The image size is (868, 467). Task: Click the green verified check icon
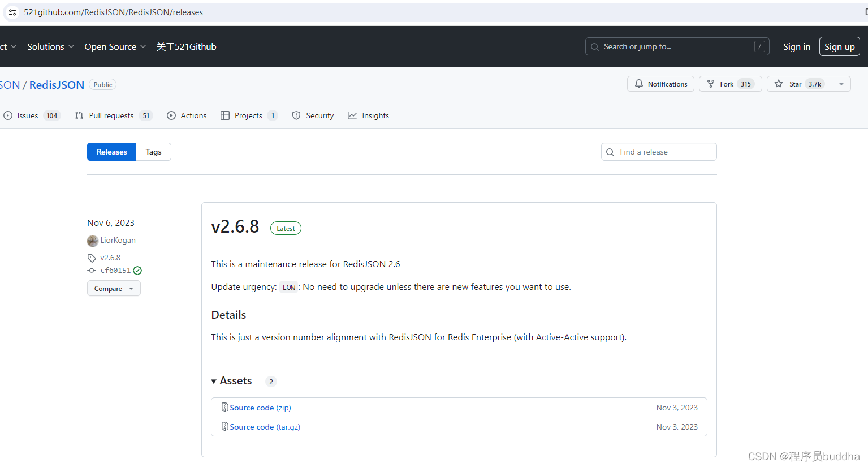(x=137, y=271)
